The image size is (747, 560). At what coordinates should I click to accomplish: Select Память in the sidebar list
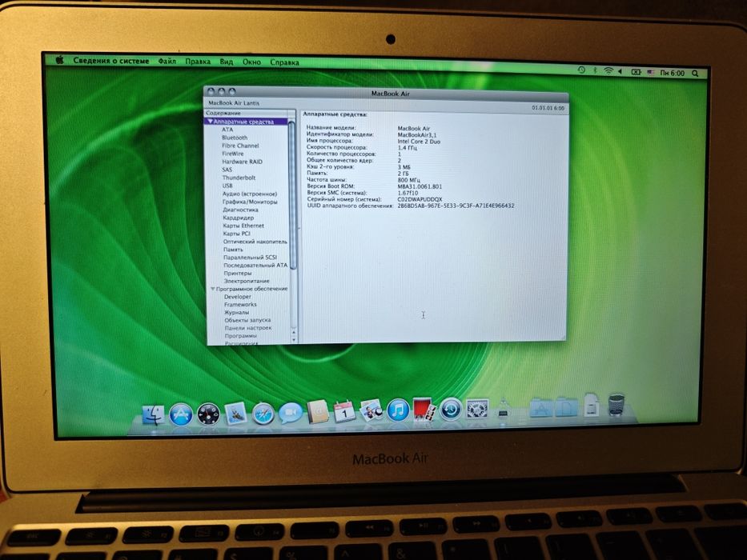click(x=233, y=250)
